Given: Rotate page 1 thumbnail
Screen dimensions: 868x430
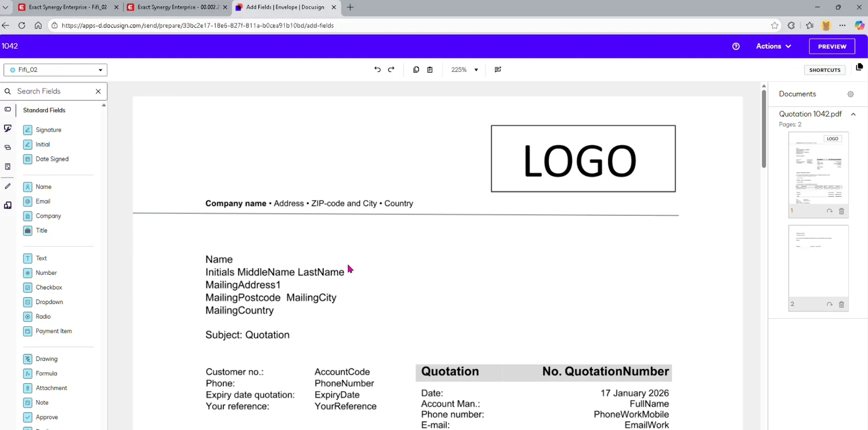Looking at the screenshot, I should tap(829, 211).
